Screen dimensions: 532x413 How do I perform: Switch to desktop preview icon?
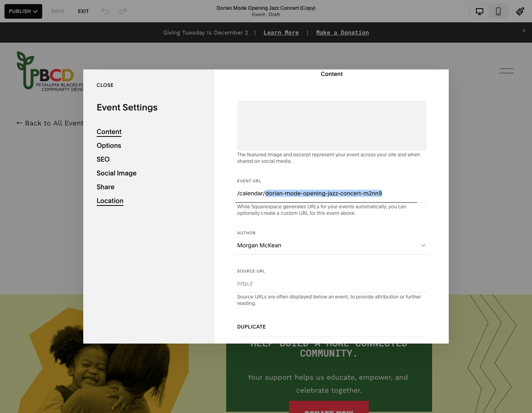pyautogui.click(x=480, y=11)
